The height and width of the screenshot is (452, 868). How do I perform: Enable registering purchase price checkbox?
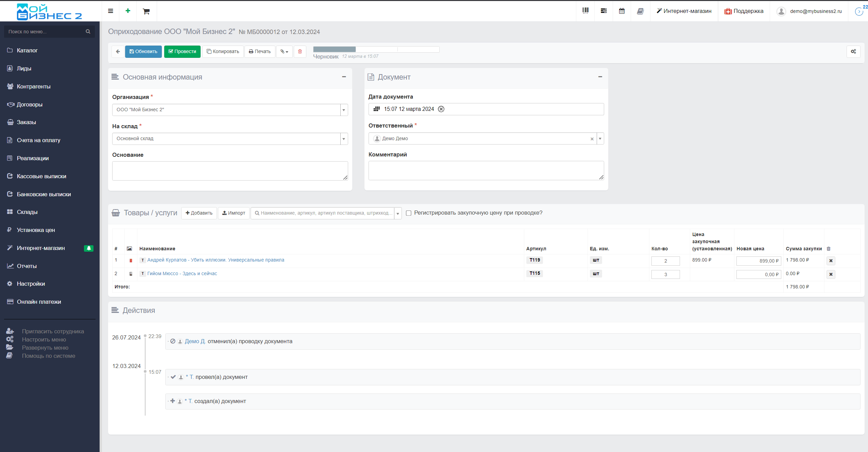(x=409, y=213)
